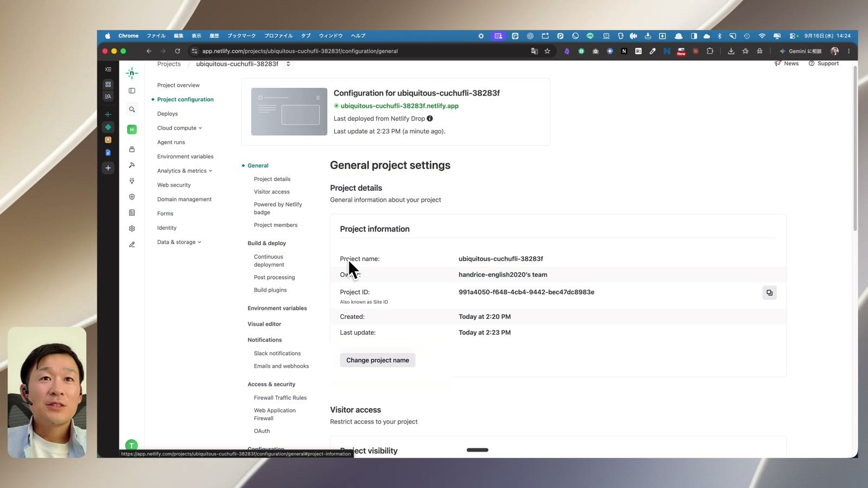Select Project configuration in sidebar

click(186, 100)
